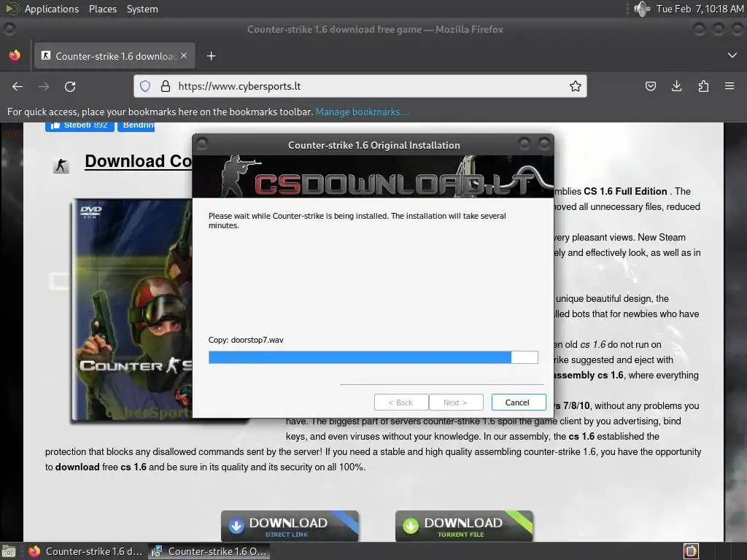Click the Firefox title bar text

375,29
